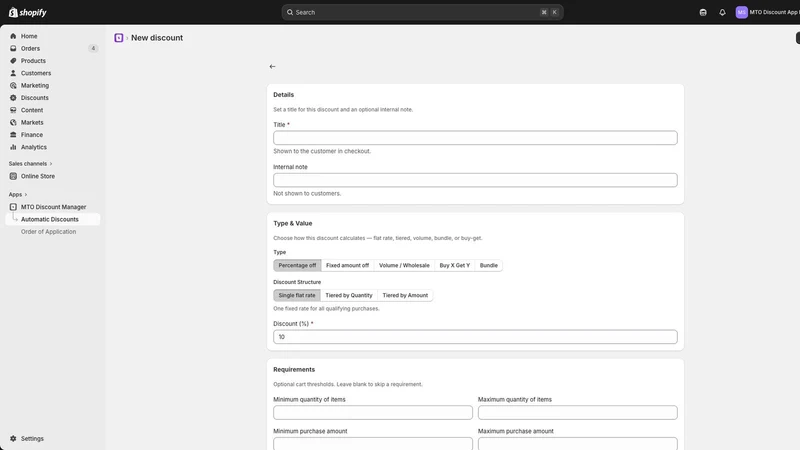Viewport: 800px width, 450px height.
Task: Choose Single flat rate structure
Action: click(x=297, y=295)
